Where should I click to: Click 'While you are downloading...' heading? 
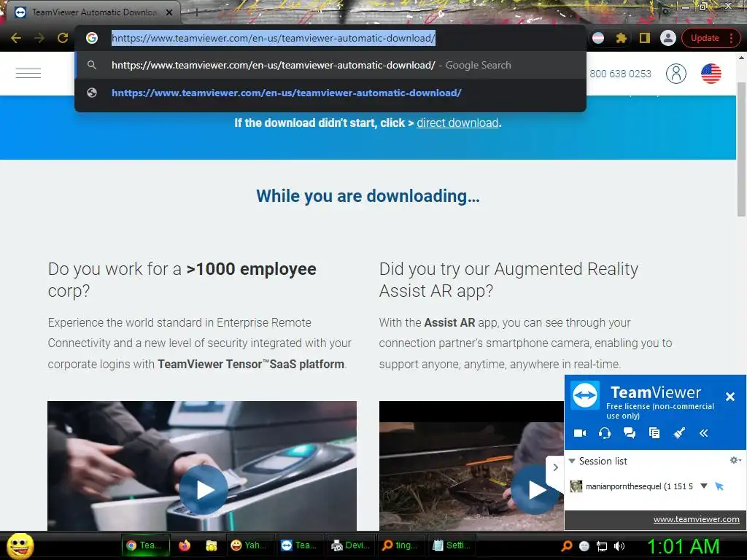click(x=368, y=196)
